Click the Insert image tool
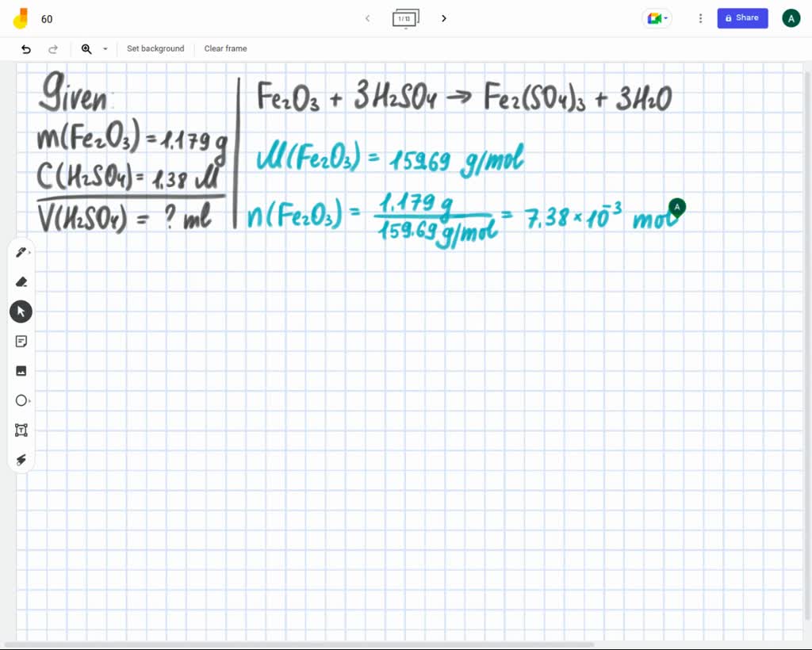The height and width of the screenshot is (650, 812). [21, 370]
